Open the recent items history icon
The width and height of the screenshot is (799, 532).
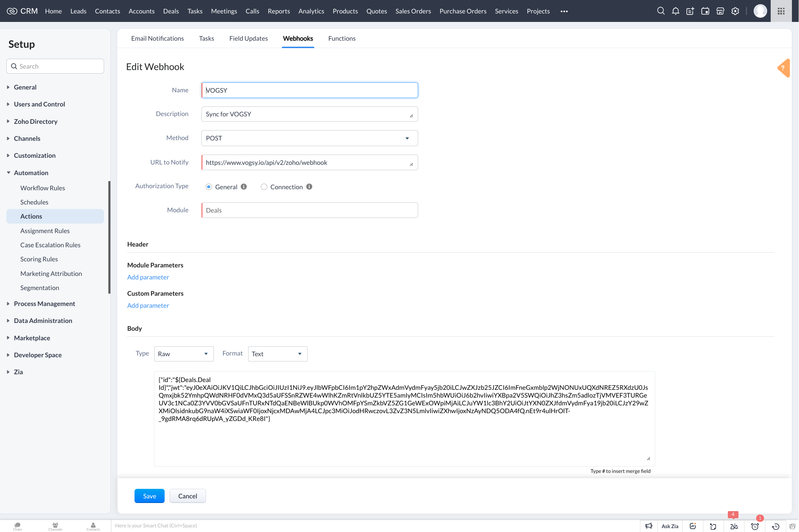point(775,526)
